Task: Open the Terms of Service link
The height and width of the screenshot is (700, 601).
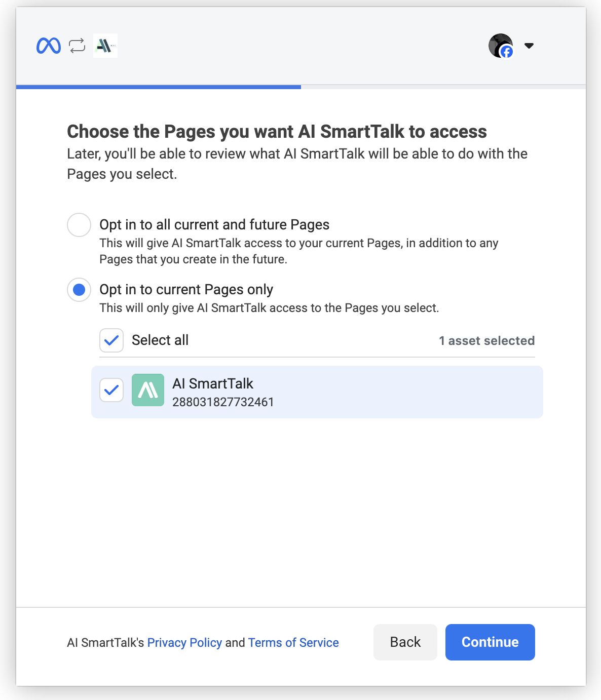Action: pos(293,642)
